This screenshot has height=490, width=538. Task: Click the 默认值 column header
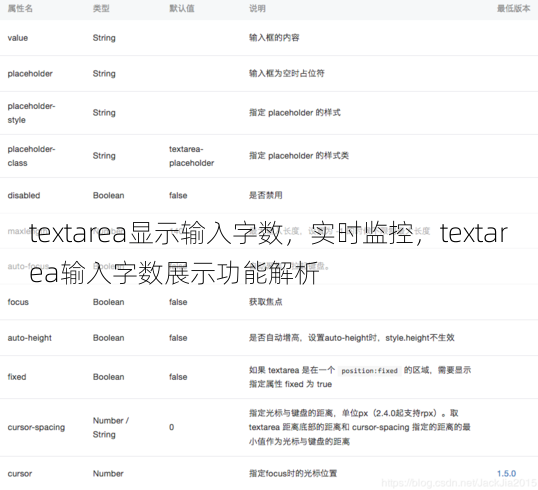[x=182, y=9]
